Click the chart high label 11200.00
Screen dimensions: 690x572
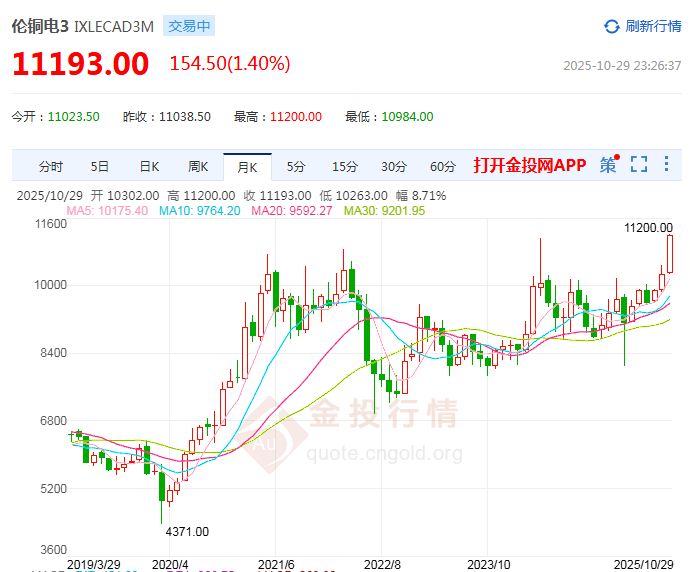[x=648, y=228]
